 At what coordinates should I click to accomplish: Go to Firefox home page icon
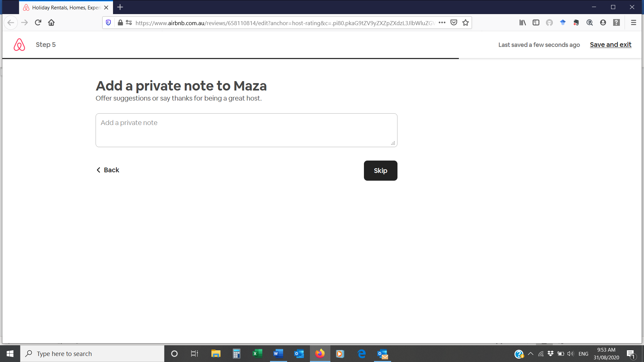pyautogui.click(x=51, y=22)
